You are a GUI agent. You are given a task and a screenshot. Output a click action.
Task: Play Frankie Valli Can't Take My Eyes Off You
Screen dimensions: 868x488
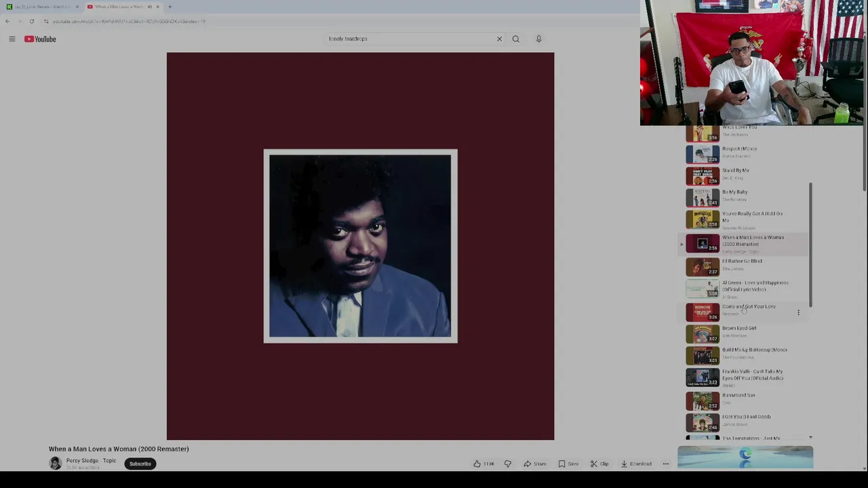[x=745, y=378]
